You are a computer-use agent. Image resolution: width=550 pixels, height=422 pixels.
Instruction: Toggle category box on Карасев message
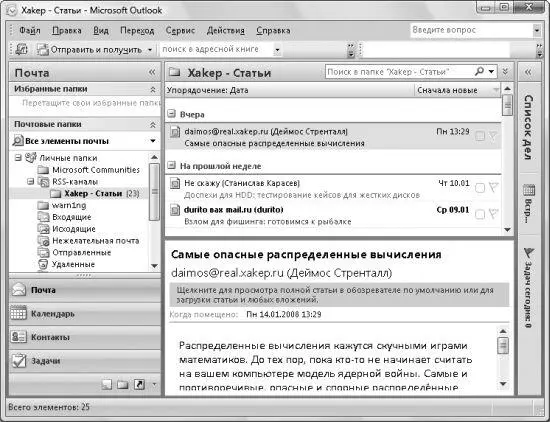coord(479,188)
